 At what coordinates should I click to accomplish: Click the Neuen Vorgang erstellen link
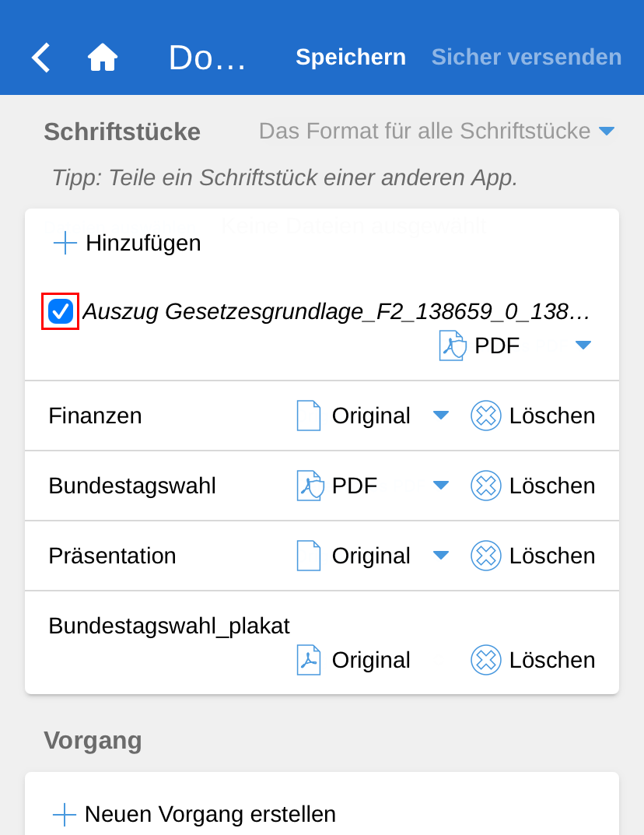tap(210, 815)
